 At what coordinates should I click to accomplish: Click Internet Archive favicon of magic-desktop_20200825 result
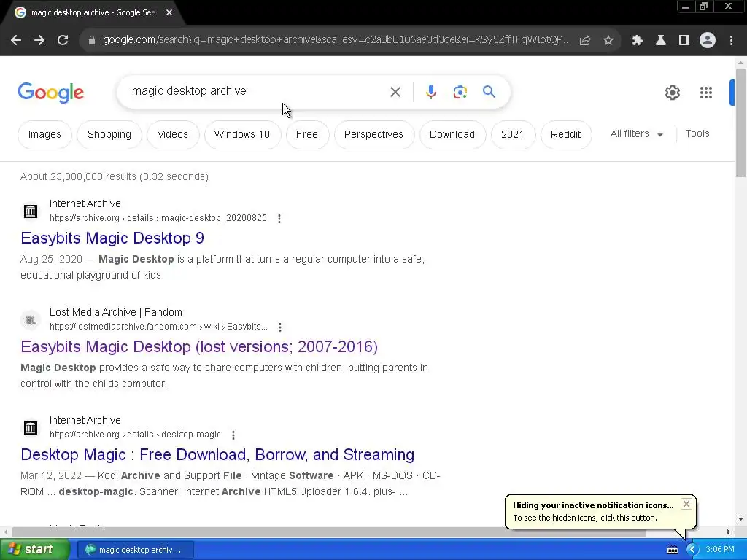[31, 211]
